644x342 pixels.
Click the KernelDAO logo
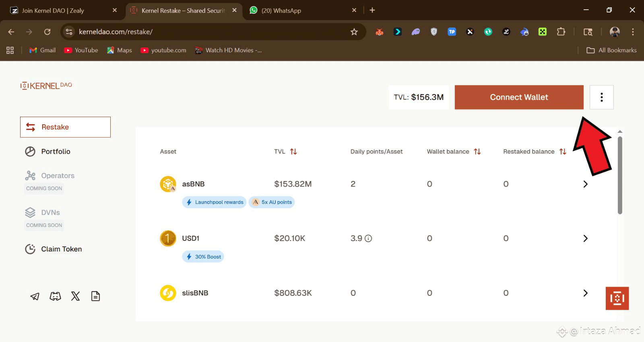46,85
